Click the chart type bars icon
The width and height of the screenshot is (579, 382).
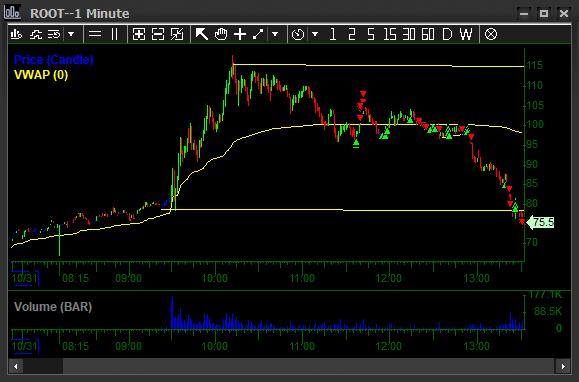coord(16,34)
